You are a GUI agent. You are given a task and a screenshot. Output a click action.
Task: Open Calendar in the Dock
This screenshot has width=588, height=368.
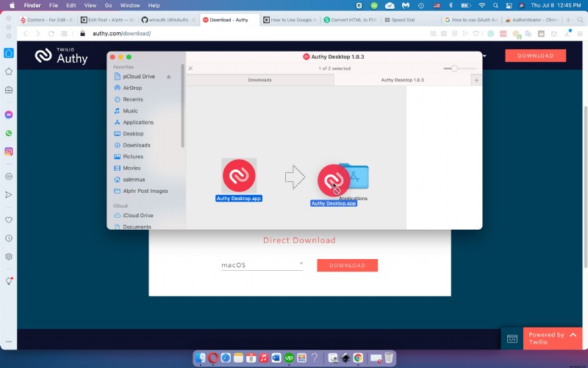pyautogui.click(x=251, y=358)
